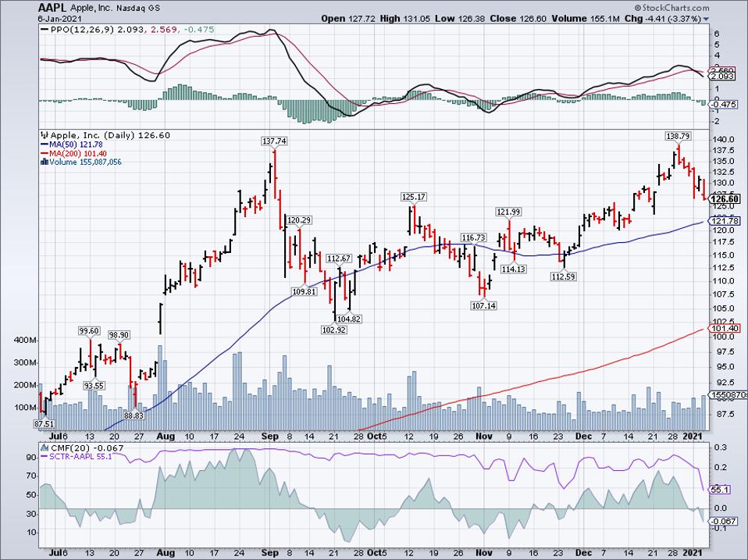The width and height of the screenshot is (748, 560).
Task: Click the 93.55 low price label
Action: [x=94, y=385]
